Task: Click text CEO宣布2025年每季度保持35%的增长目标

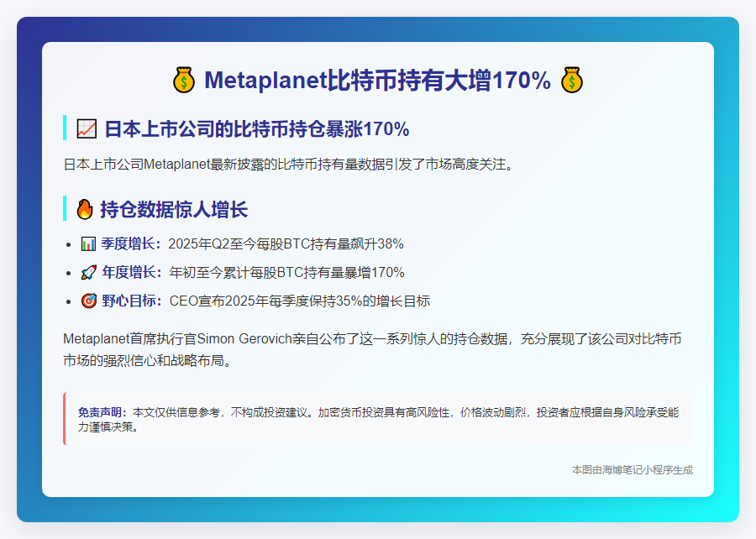Action: tap(299, 301)
